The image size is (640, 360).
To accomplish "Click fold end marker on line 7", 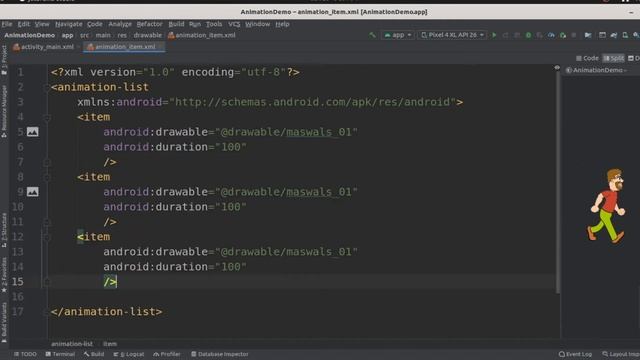I will click(x=47, y=162).
